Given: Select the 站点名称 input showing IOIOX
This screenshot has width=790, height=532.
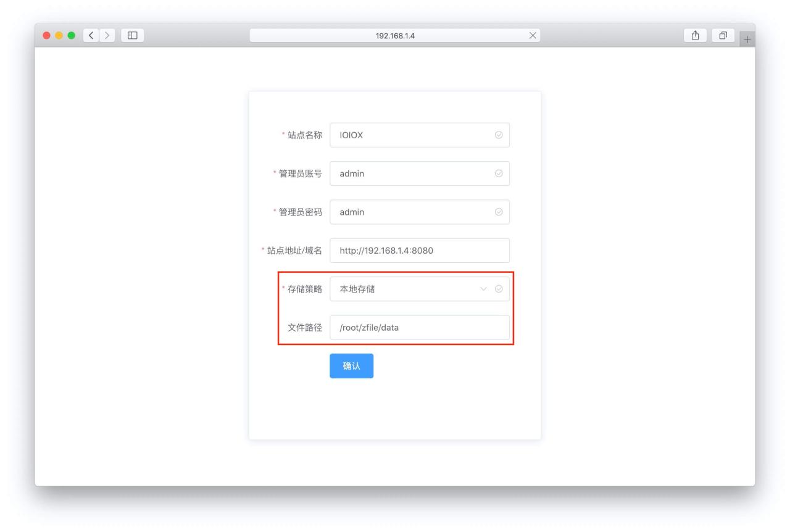Looking at the screenshot, I should [407, 135].
